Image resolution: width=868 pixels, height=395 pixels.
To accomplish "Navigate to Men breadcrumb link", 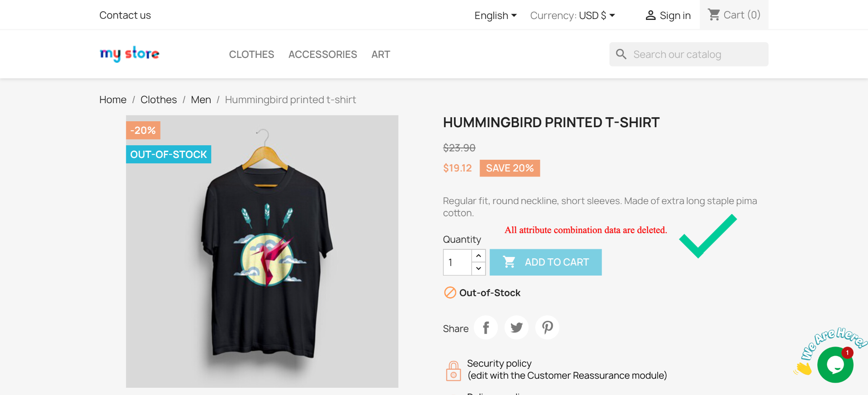I will click(x=201, y=100).
